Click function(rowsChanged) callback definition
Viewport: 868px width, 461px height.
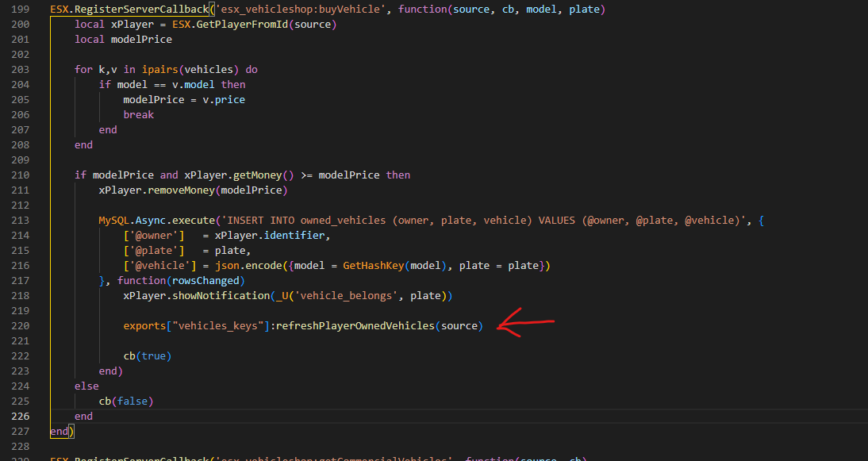pos(182,280)
